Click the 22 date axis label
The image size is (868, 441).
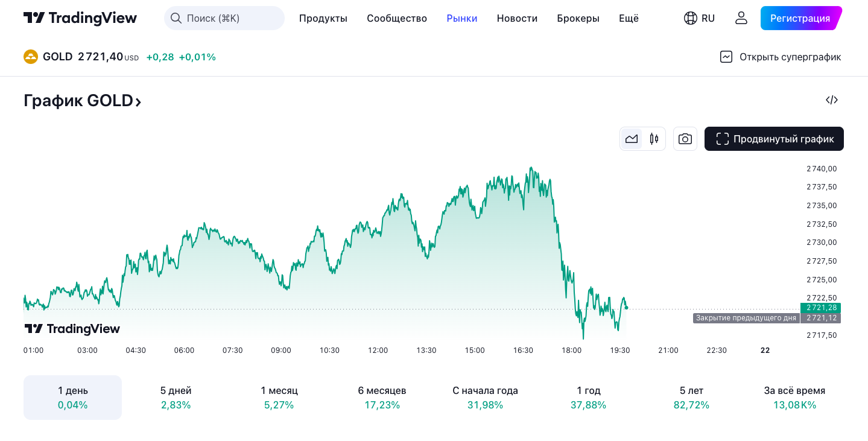[x=765, y=351]
